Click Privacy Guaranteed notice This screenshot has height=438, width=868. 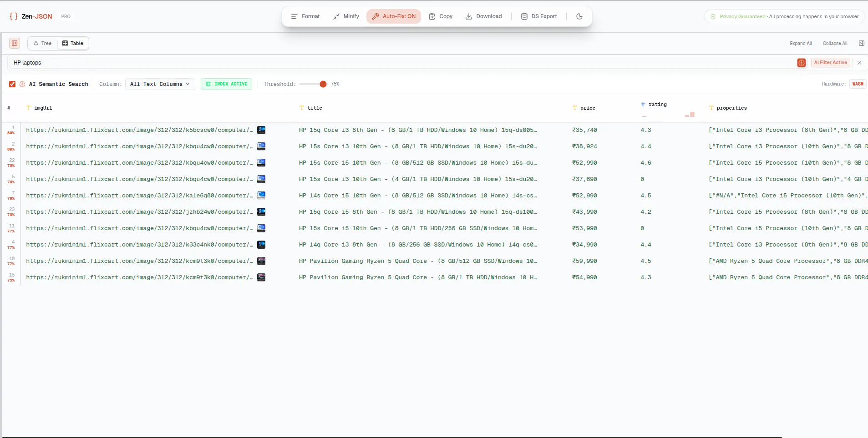pos(784,16)
